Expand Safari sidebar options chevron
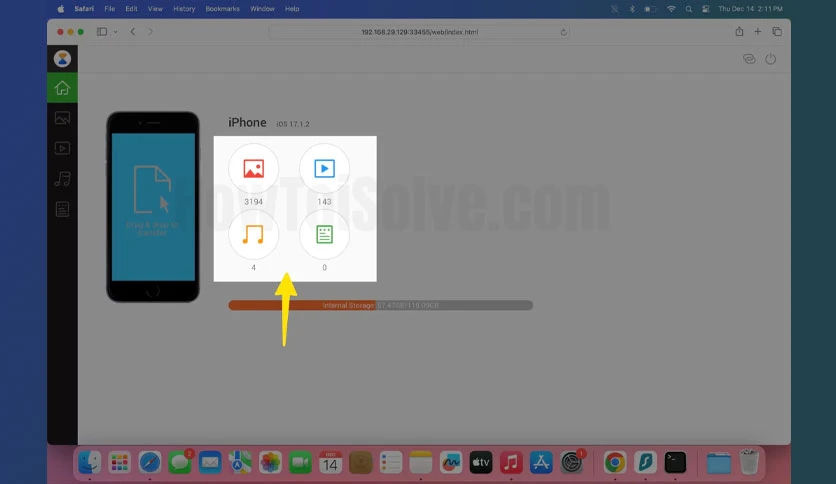This screenshot has height=484, width=836. click(115, 32)
